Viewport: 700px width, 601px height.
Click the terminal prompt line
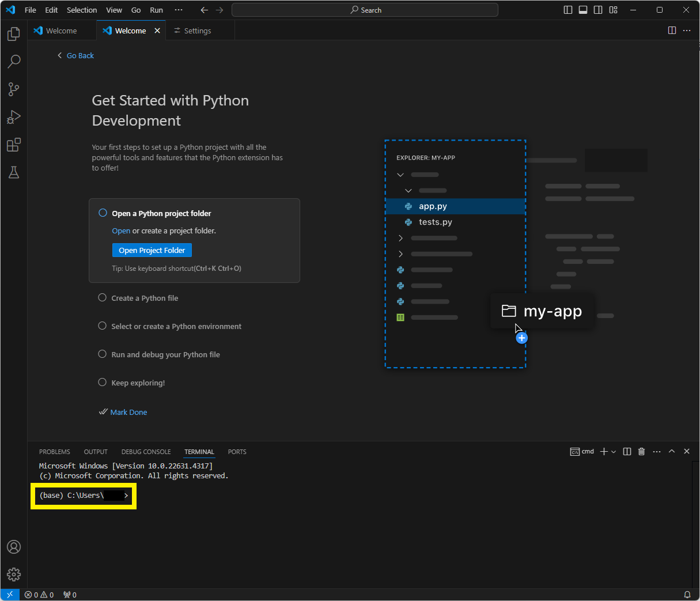(84, 496)
